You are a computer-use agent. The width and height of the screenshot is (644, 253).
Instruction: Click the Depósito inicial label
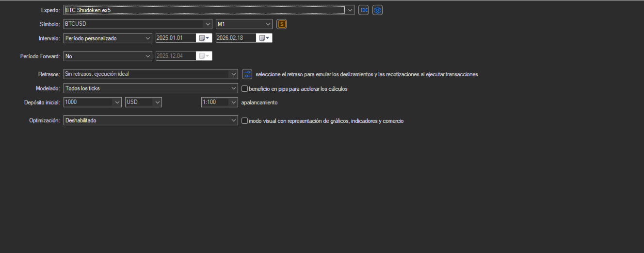point(42,102)
